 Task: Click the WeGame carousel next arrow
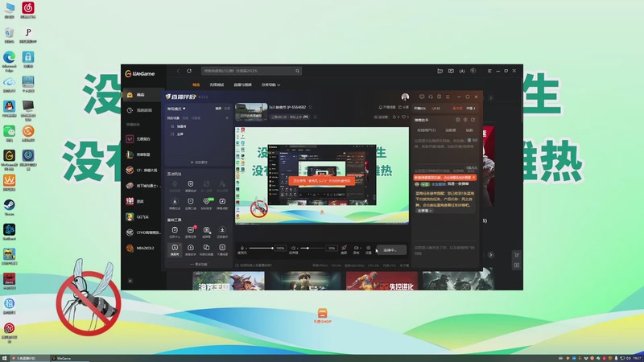490,255
